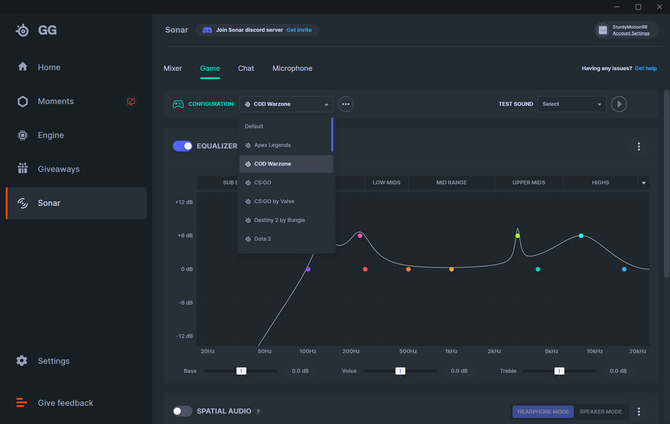
Task: Click the configuration list scrollbar
Action: click(x=332, y=135)
